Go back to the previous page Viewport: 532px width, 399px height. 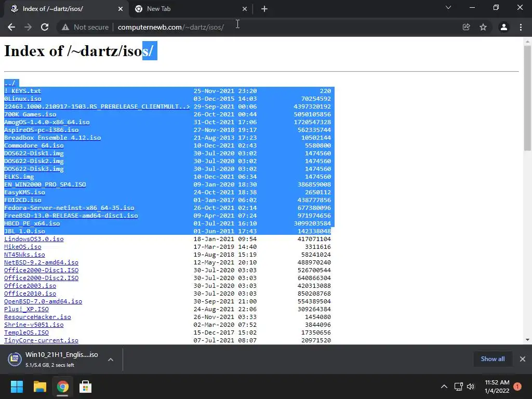point(11,27)
